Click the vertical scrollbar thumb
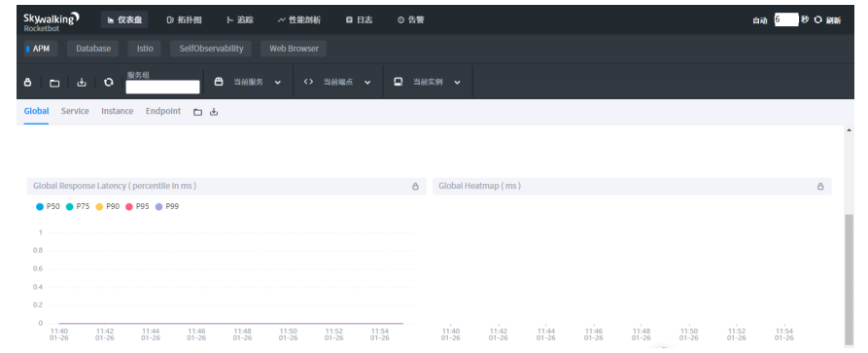 click(x=849, y=280)
